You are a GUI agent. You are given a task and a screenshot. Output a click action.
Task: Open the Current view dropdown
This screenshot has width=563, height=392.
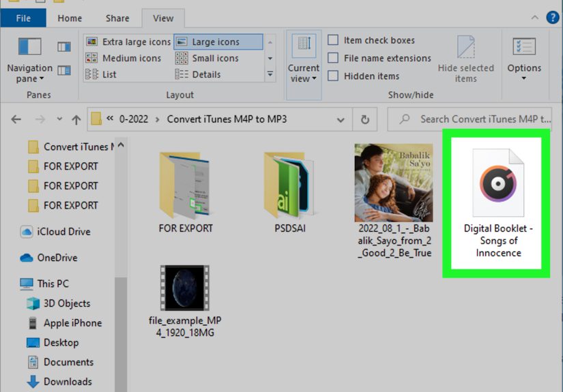[304, 65]
